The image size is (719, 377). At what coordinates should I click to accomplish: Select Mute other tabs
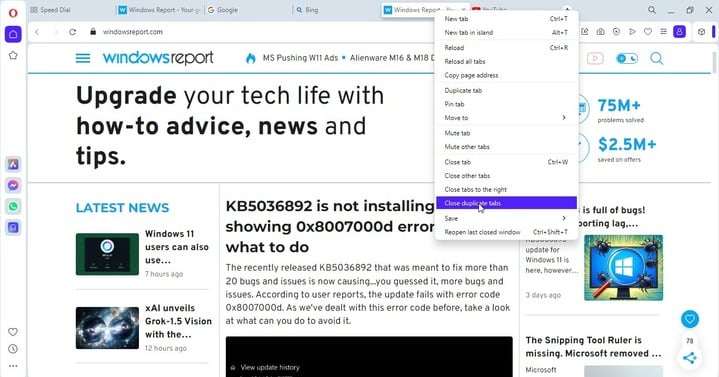[x=506, y=147]
